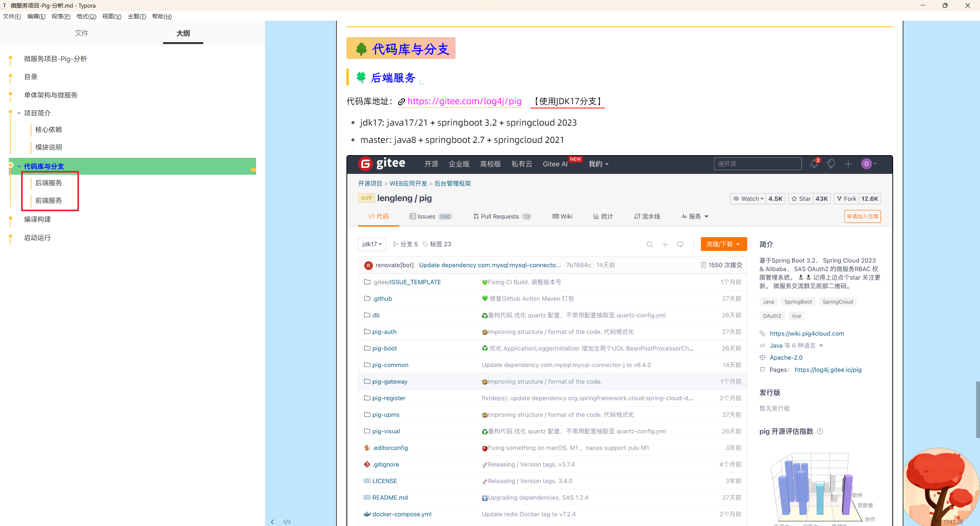The image size is (980, 526).
Task: Click the Pull Requests tab in the Gitee screenshot
Action: click(x=502, y=216)
